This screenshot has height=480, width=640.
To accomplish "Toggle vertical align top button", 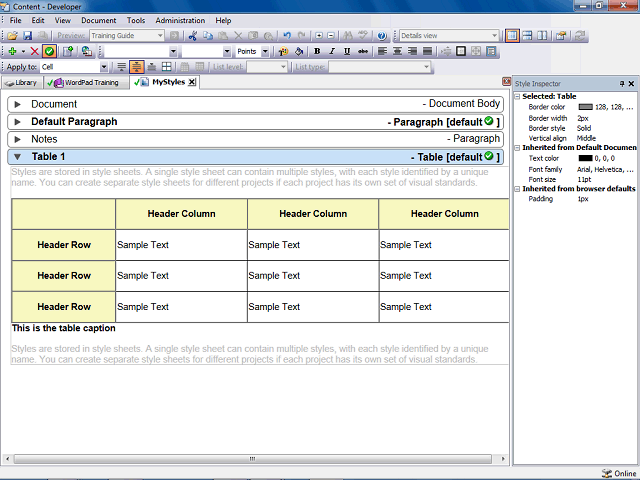I will tap(122, 67).
